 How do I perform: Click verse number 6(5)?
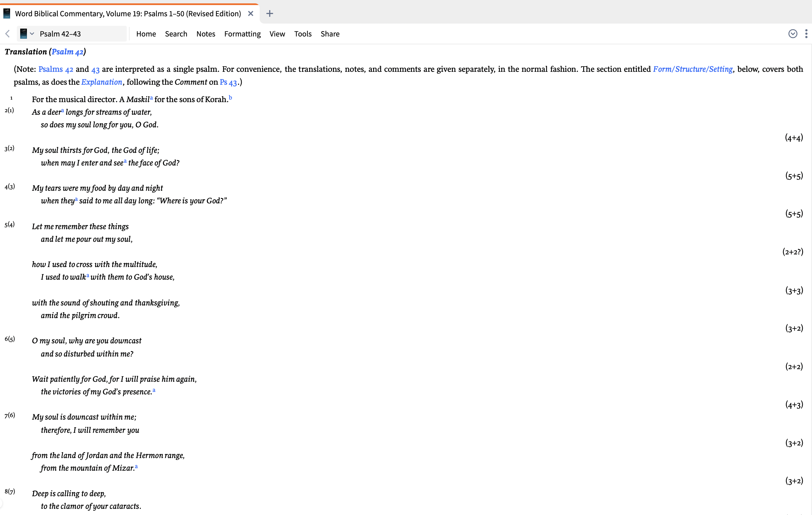click(x=10, y=339)
